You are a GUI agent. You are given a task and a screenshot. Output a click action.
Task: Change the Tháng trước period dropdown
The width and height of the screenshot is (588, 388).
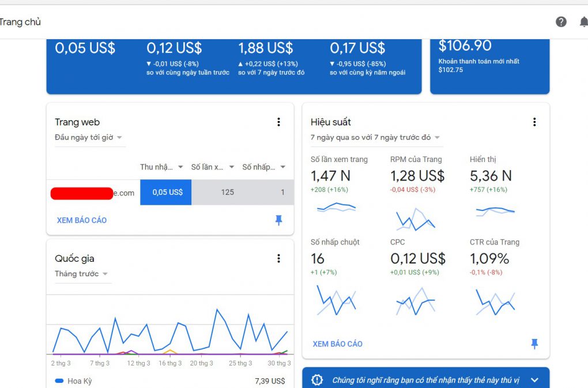(82, 274)
